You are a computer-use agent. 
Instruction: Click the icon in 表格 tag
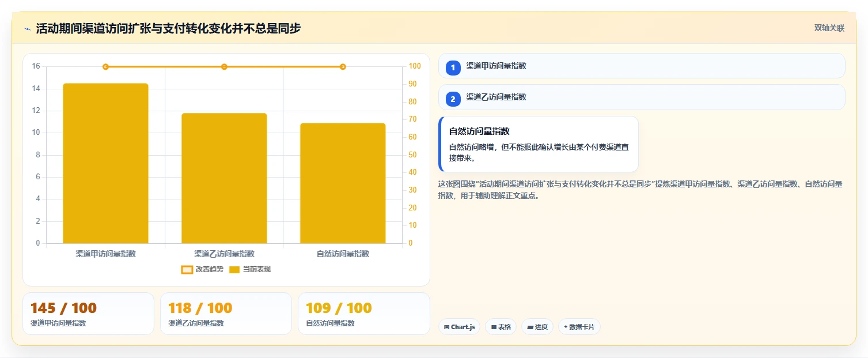click(494, 327)
